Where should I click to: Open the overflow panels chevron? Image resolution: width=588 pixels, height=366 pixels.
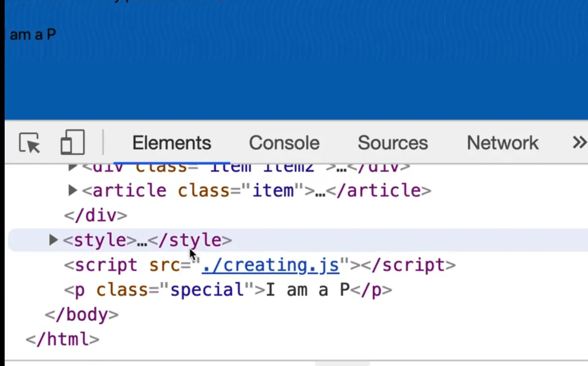click(578, 143)
